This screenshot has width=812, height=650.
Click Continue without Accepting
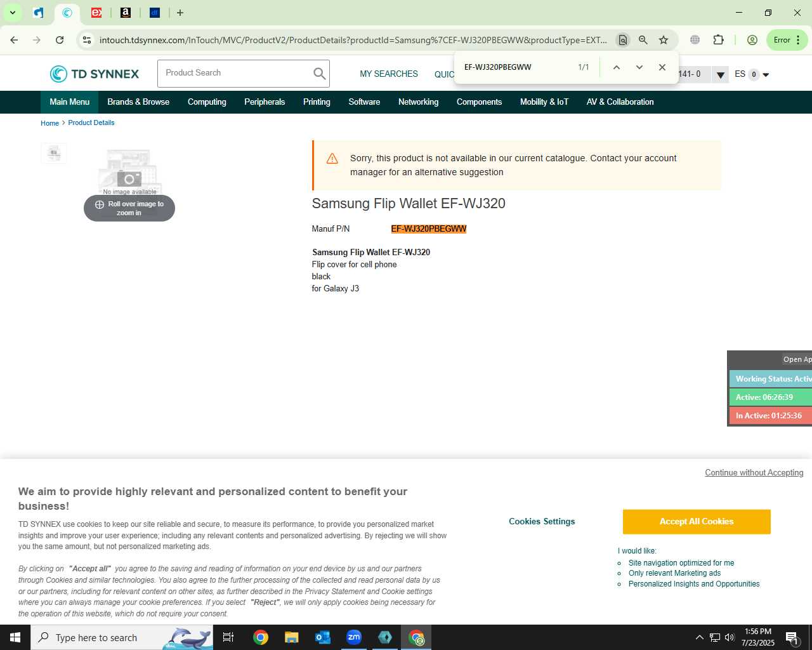click(754, 473)
